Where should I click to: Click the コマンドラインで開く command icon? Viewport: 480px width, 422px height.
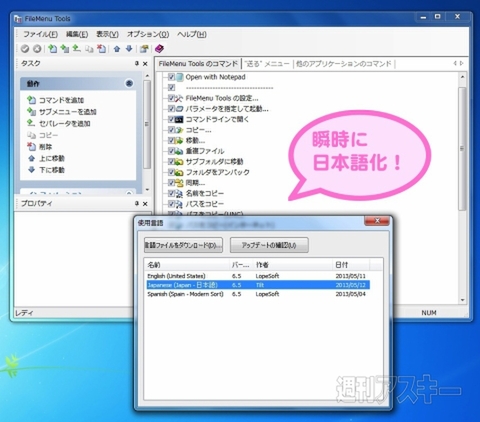coord(180,119)
